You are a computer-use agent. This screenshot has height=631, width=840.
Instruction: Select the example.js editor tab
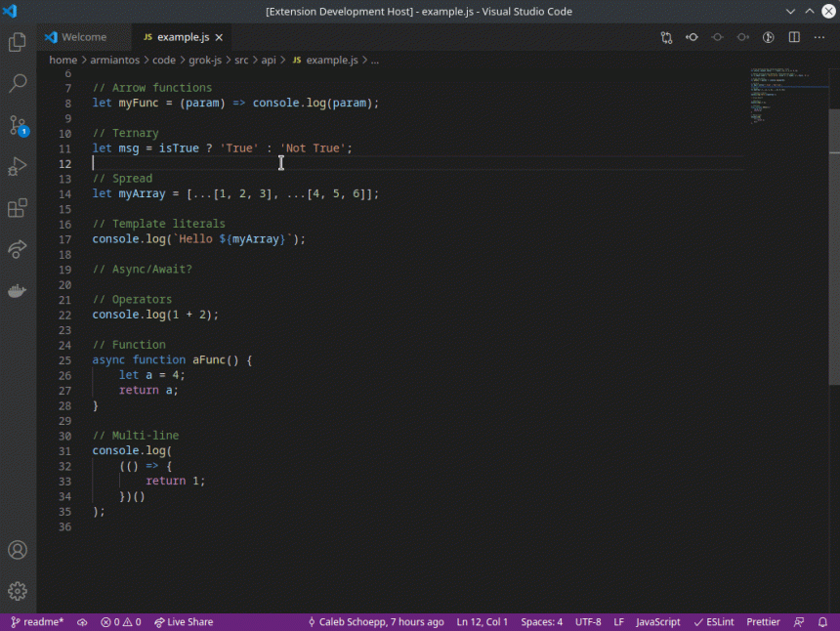[x=182, y=36]
